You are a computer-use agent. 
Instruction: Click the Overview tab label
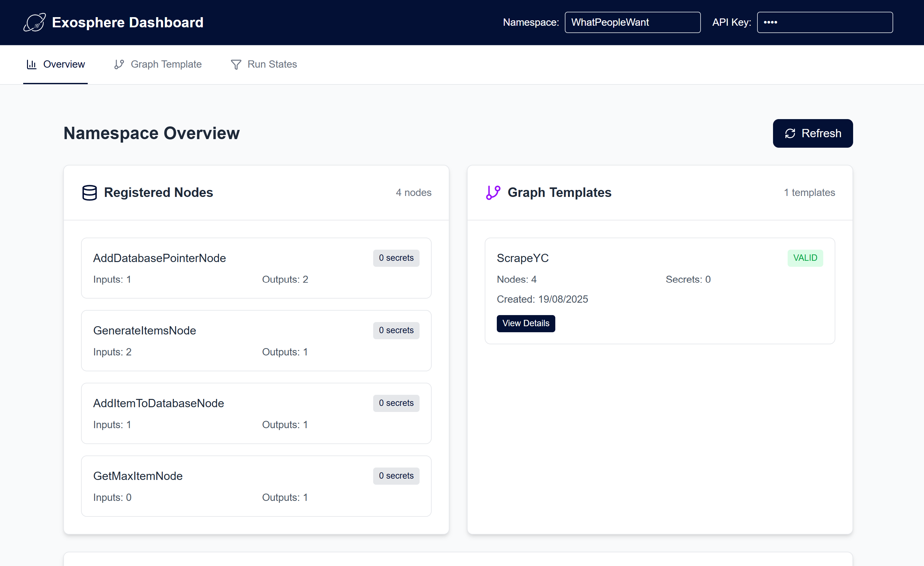point(64,64)
